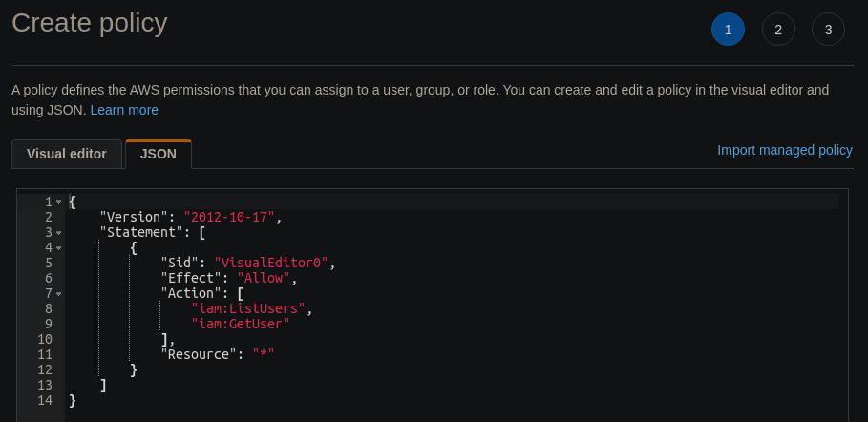Go to step 3 circle indicator
This screenshot has width=868, height=422.
tap(828, 30)
